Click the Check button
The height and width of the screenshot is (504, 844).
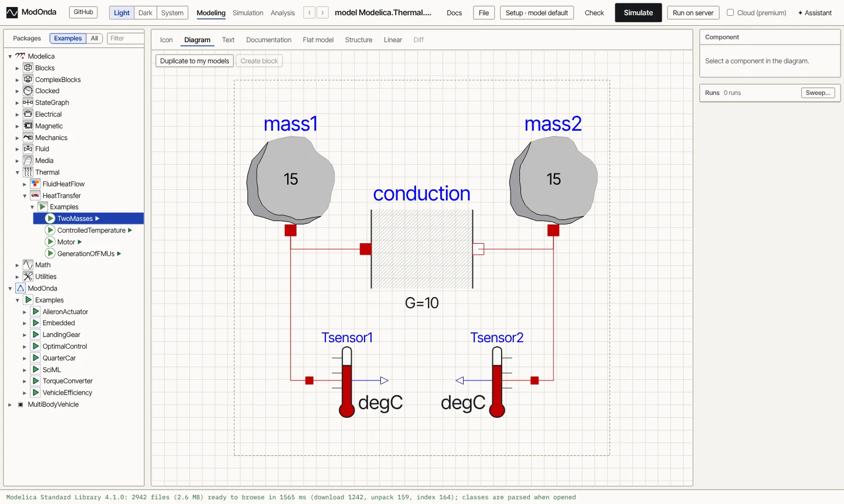[594, 13]
